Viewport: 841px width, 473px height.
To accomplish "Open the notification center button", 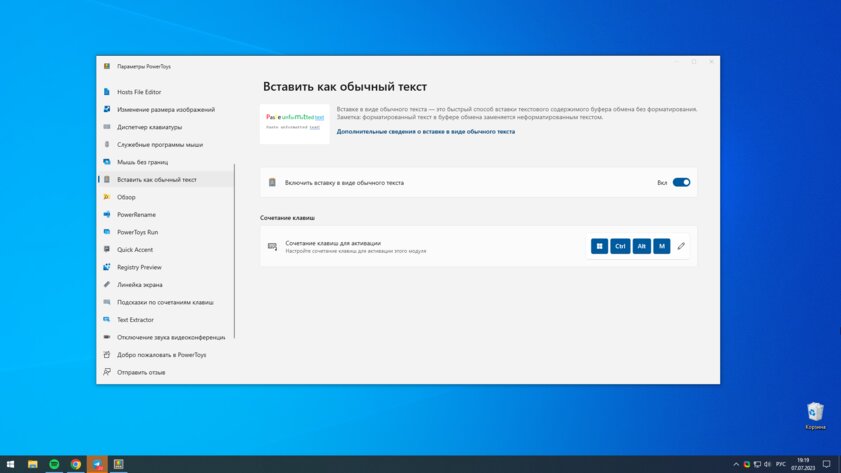I will [827, 464].
